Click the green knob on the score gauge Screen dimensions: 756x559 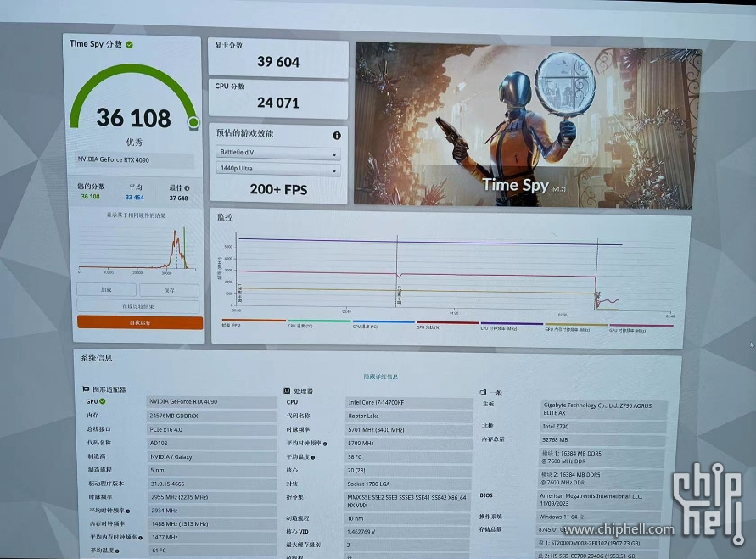193,122
